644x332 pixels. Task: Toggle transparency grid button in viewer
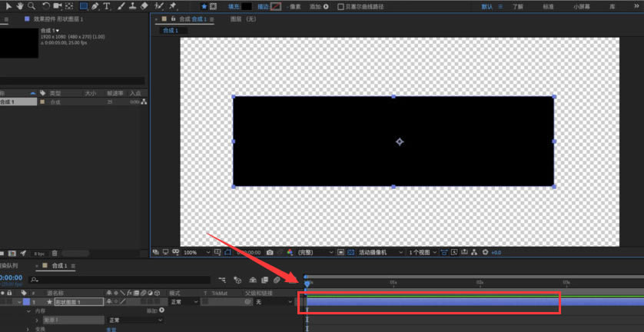tap(351, 252)
